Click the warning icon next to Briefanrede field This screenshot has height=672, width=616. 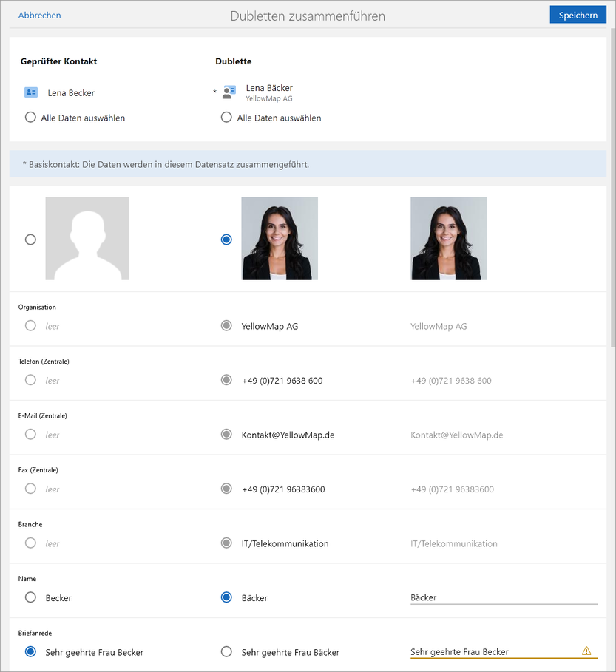586,651
